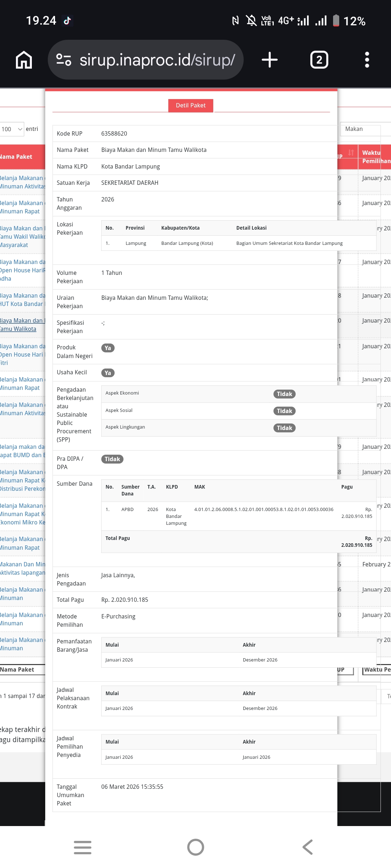The image size is (391, 868).
Task: Click the Tidak badge for Aspek Ekonomi
Action: [x=284, y=394]
